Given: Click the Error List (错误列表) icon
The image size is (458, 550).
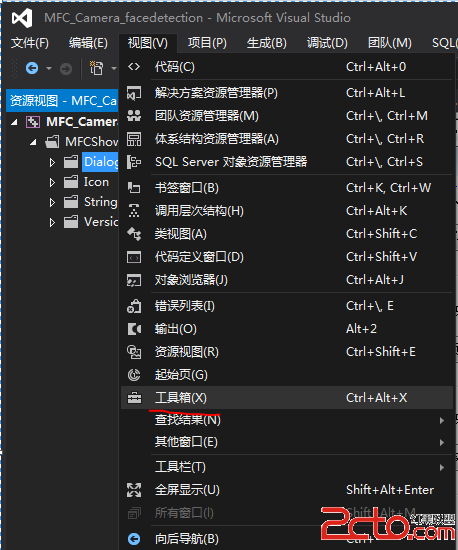Looking at the screenshot, I should tap(134, 306).
